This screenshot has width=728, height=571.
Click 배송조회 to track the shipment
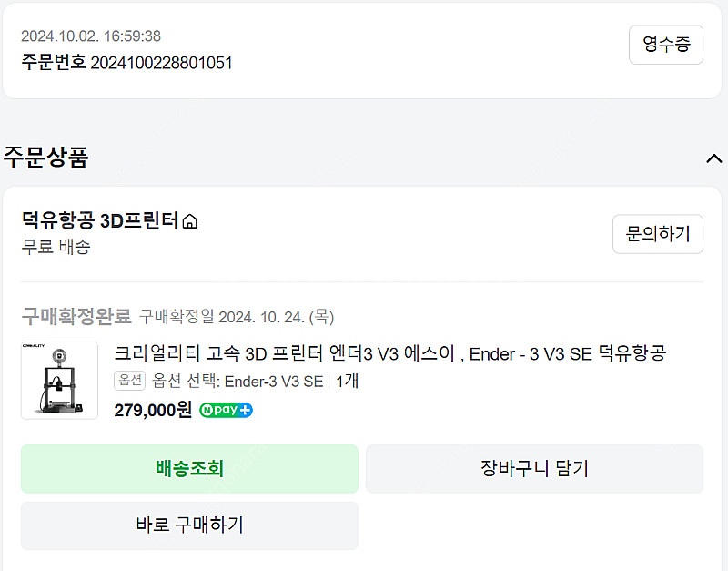click(188, 469)
